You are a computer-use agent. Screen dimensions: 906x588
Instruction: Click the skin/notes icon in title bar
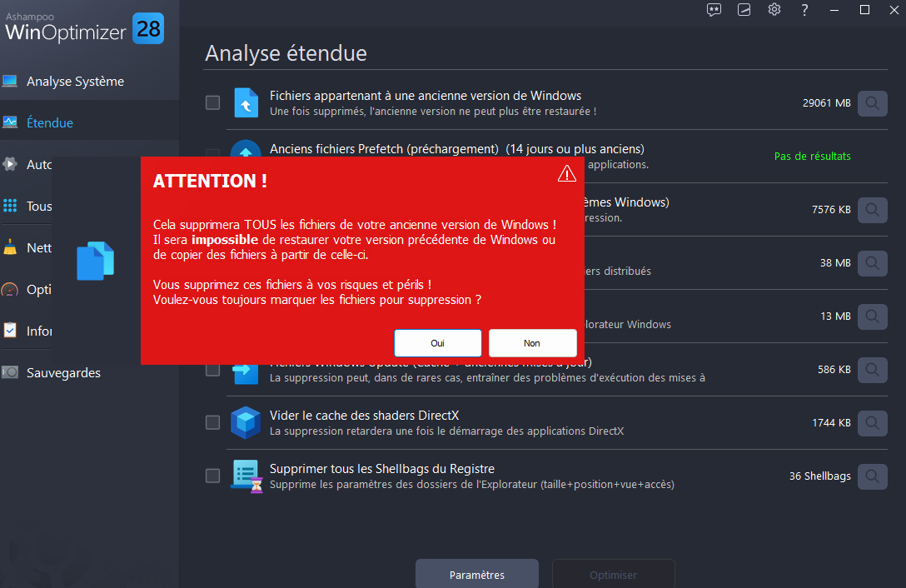[744, 10]
